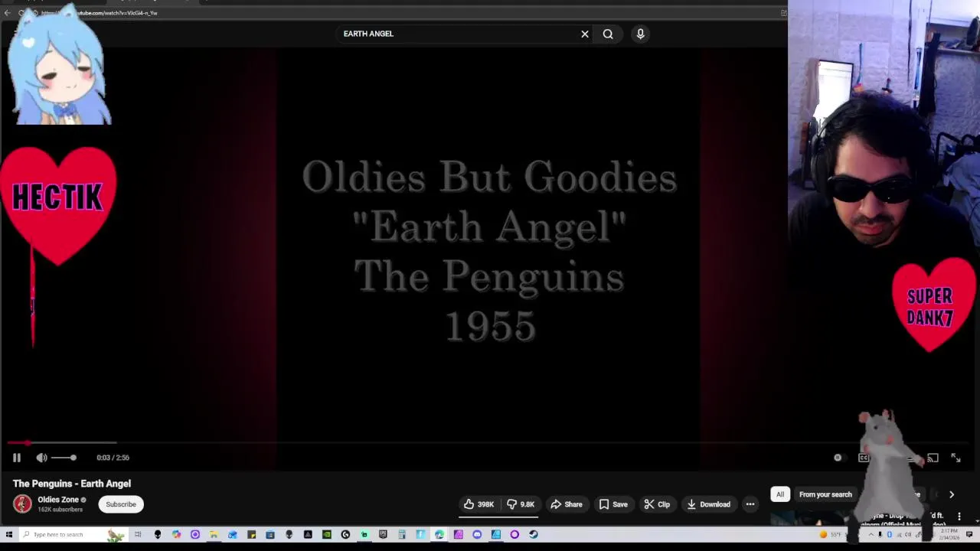The image size is (980, 551).
Task: Open the Windows notification center
Action: tap(969, 534)
